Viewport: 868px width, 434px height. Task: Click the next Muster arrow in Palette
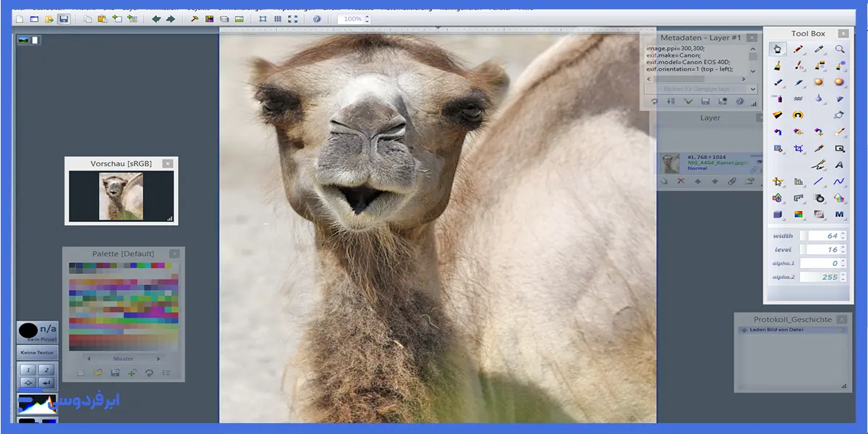point(158,359)
